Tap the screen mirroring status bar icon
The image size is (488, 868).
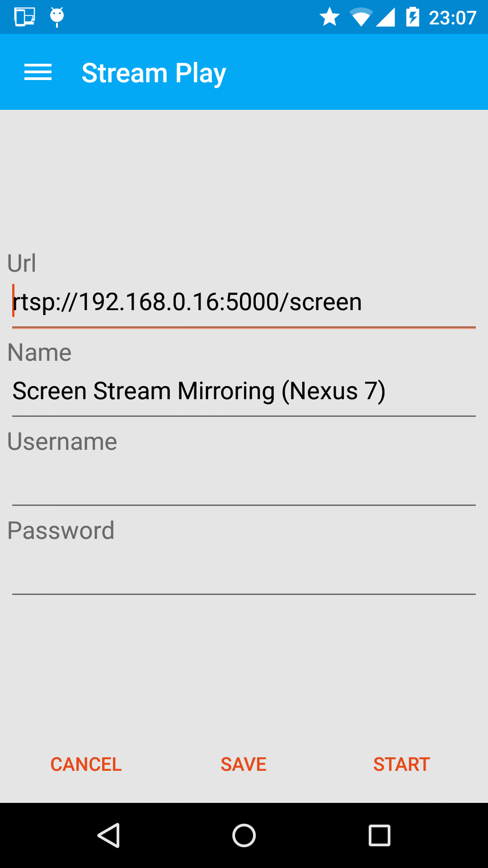[x=24, y=17]
